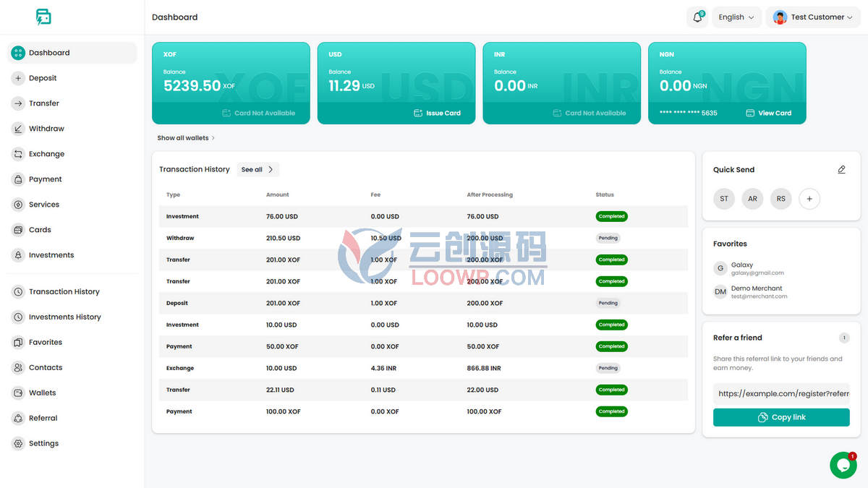Open the live chat bubble icon
Image resolution: width=868 pixels, height=488 pixels.
pos(843,466)
